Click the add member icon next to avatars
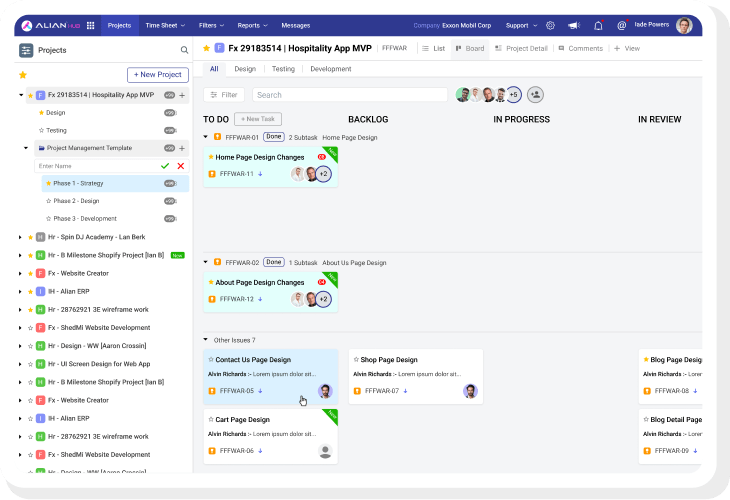 [x=535, y=95]
